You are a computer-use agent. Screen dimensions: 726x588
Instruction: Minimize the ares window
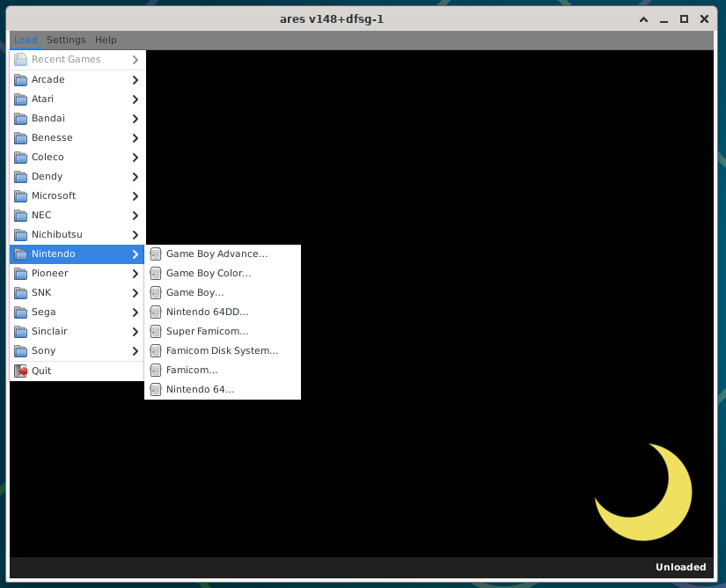coord(664,19)
